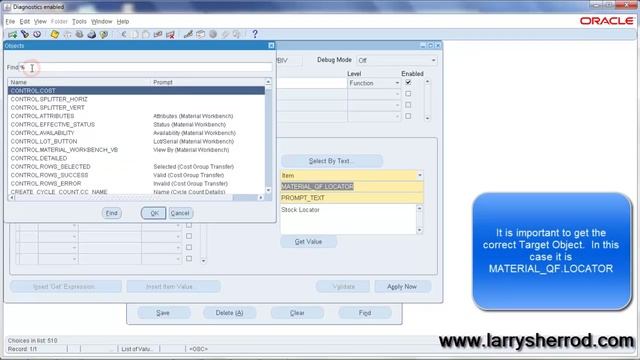Click the Select By Text button
The width and height of the screenshot is (640, 360).
331,161
